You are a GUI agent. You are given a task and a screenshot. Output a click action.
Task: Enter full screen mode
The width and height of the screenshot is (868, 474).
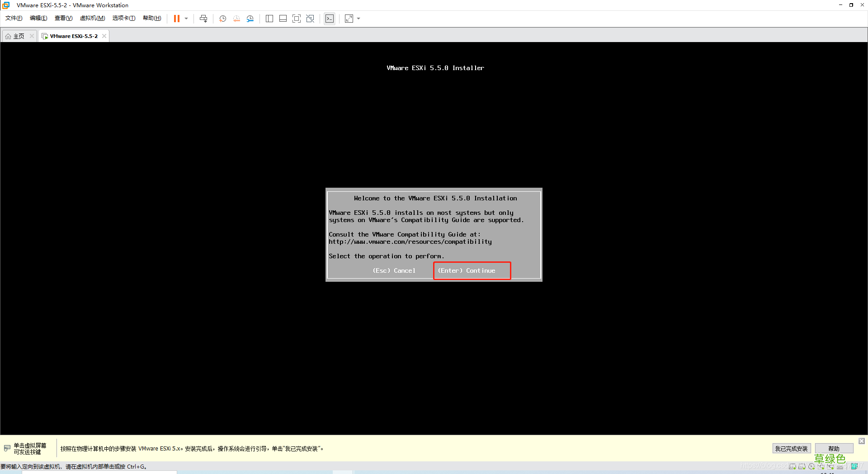click(x=297, y=19)
